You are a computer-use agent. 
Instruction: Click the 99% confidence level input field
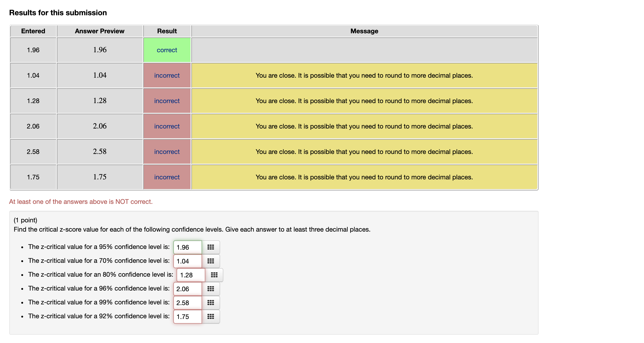point(187,303)
